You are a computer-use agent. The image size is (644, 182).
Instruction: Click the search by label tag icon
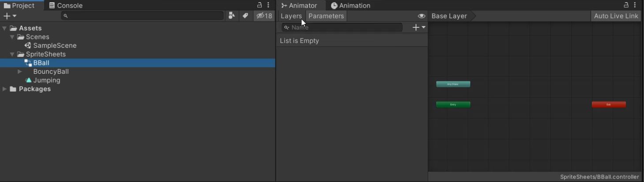245,16
